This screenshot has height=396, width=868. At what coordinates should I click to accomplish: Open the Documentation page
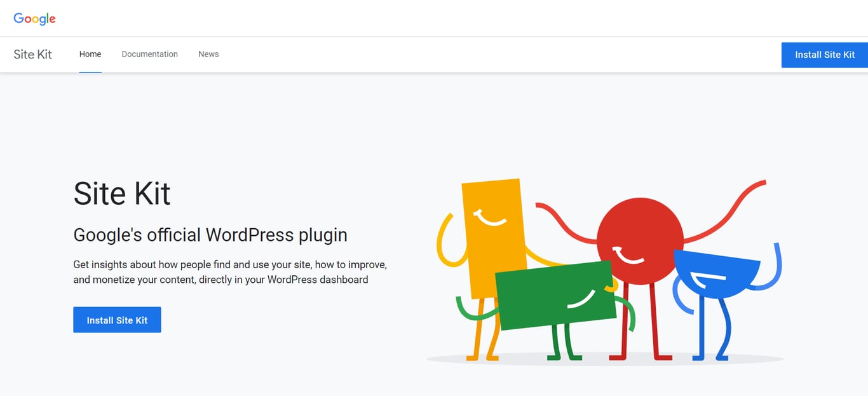[x=149, y=54]
